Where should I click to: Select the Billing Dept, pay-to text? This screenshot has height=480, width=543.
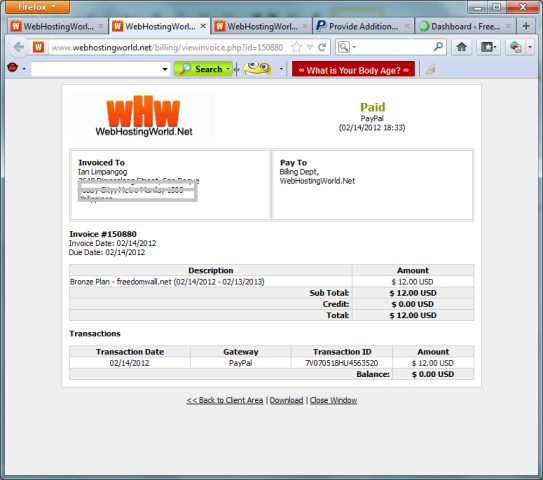[x=299, y=172]
